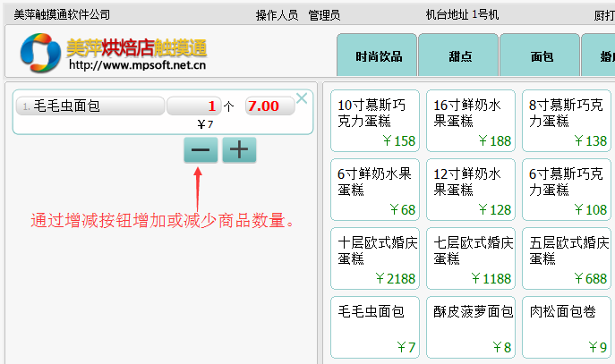This screenshot has height=364, width=615.
Task: Add 10寸慕斯巧克力蛋糕 priced ¥158
Action: click(x=377, y=121)
